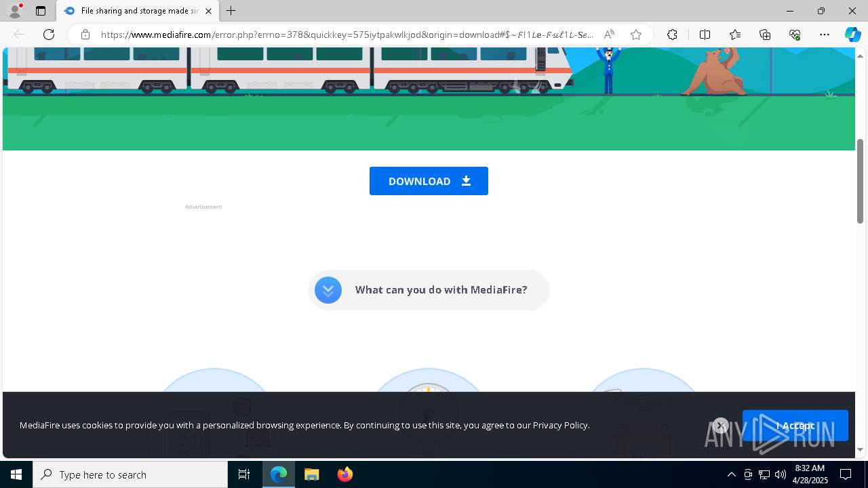
Task: Click the blue DOWNLOAD button
Action: (x=429, y=181)
